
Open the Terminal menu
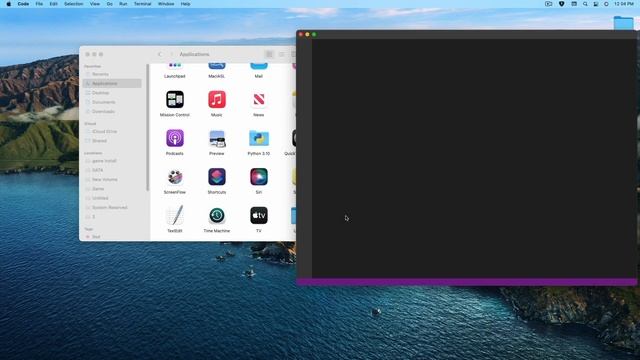pos(142,4)
